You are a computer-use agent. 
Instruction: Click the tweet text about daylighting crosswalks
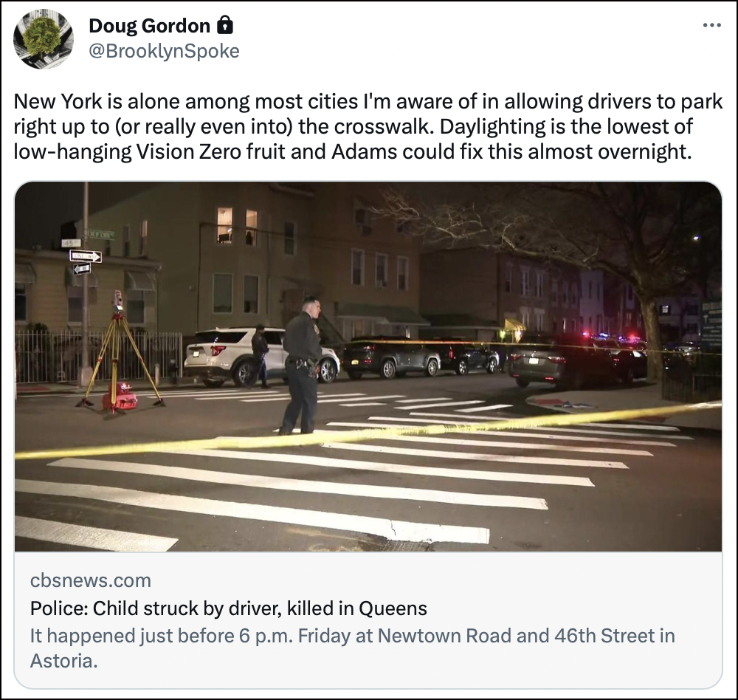368,126
